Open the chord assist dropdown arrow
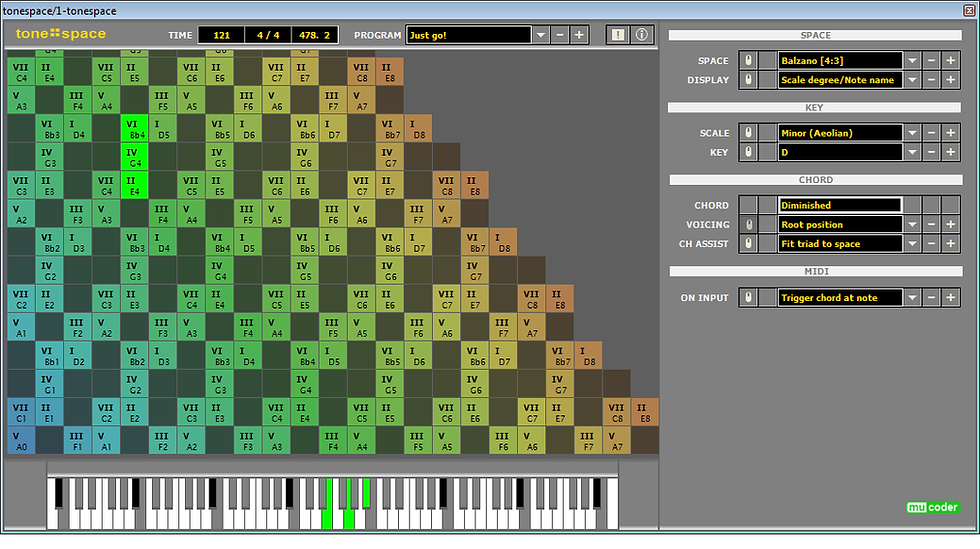This screenshot has height=549, width=980. (912, 244)
